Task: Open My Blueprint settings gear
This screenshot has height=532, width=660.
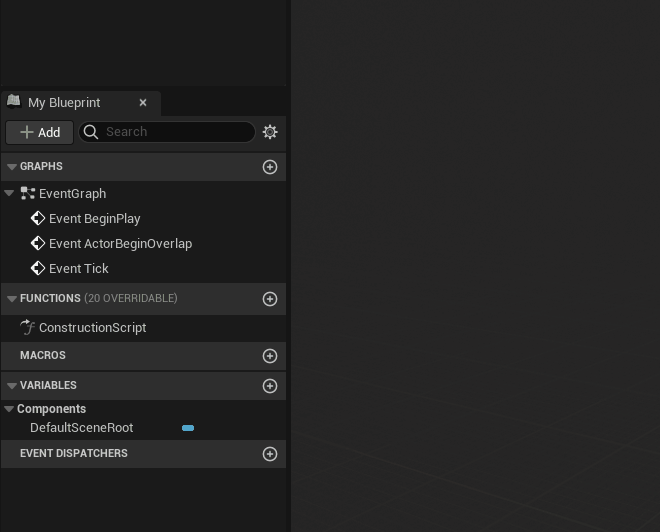Action: [x=270, y=132]
